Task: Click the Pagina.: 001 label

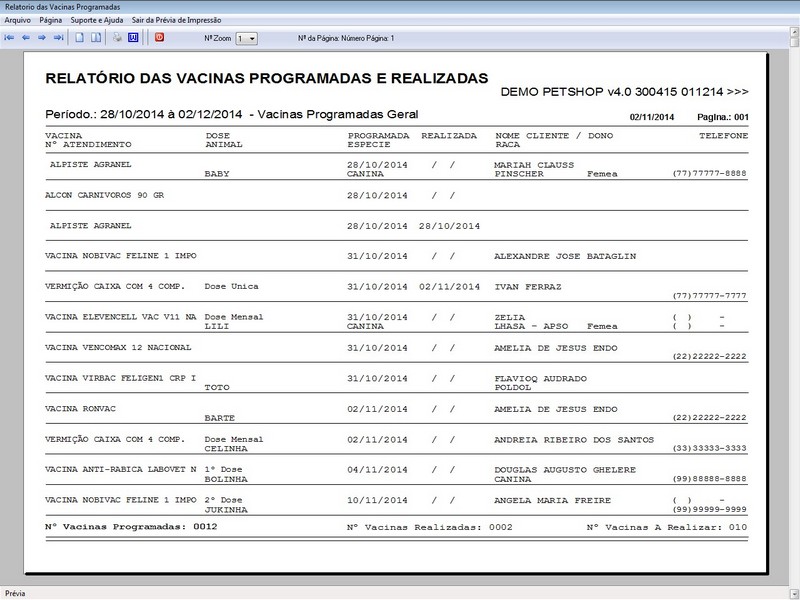Action: click(723, 117)
